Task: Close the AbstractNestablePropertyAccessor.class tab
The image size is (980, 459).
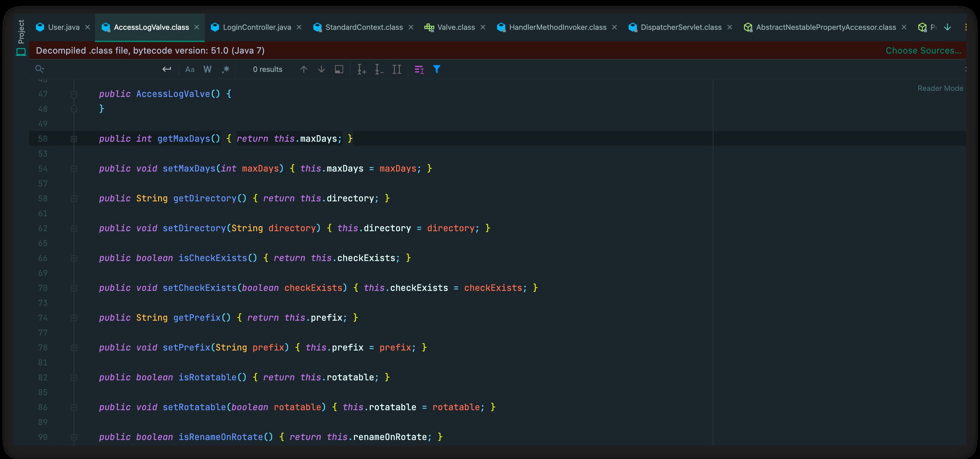Action: point(904,27)
